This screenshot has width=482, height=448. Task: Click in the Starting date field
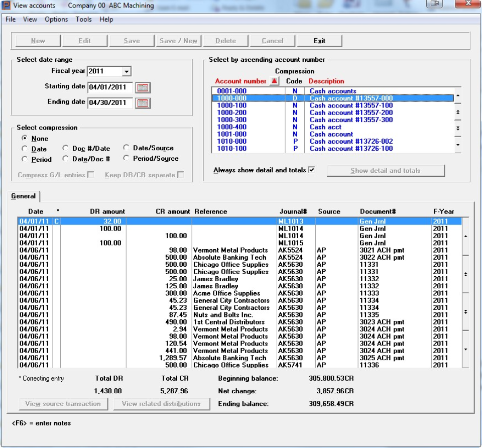[110, 88]
